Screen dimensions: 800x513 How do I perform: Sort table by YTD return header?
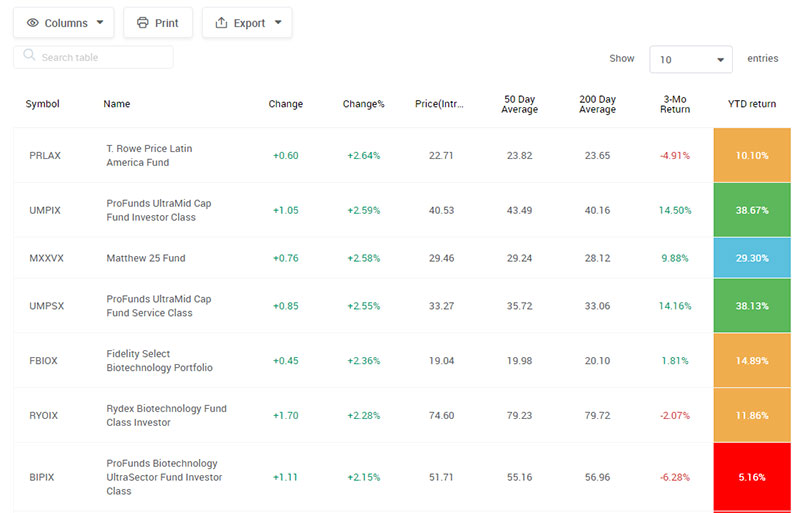pos(752,104)
